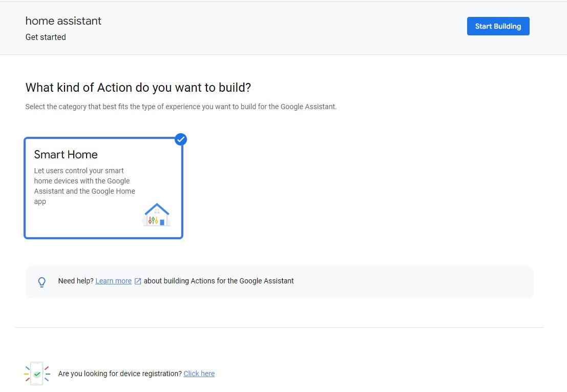
Task: Click 'about building Actions' help text
Action: 219,281
